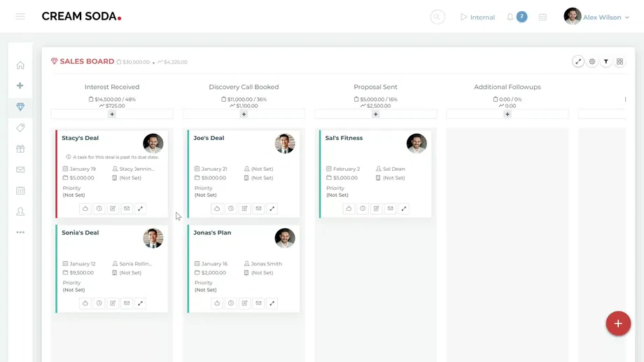Viewport: 644px width, 362px height.
Task: Open the sales board filter
Action: click(605, 62)
